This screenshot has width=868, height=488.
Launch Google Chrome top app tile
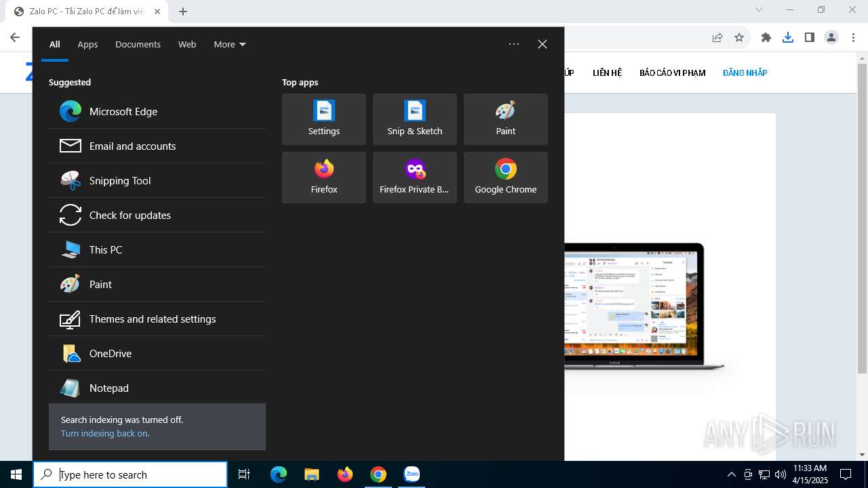[506, 178]
